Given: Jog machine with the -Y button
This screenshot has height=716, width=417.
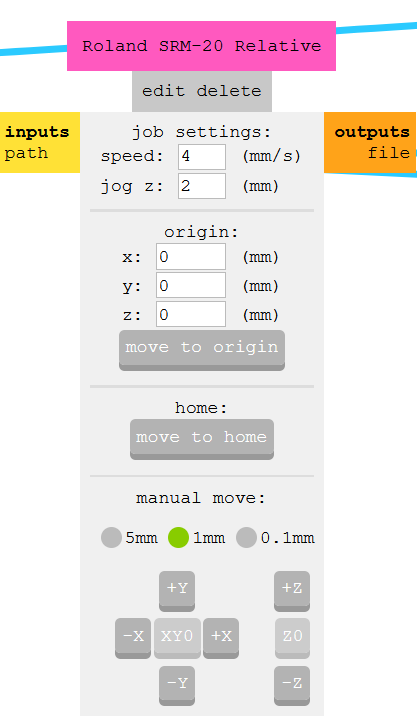Looking at the screenshot, I should 177,685.
